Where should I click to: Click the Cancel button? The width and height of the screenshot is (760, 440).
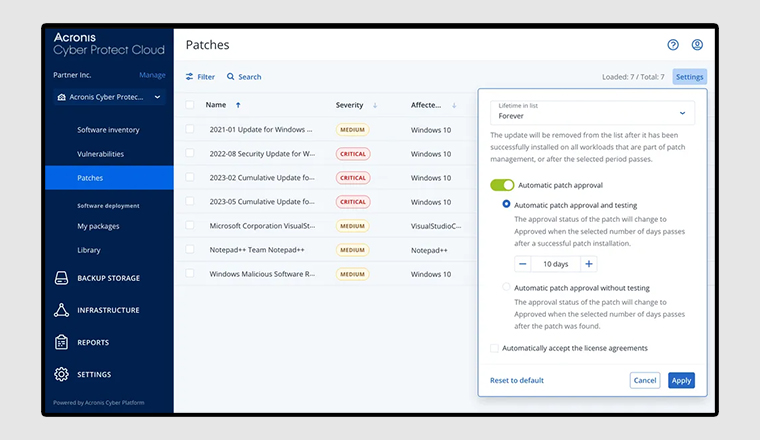[x=645, y=380]
